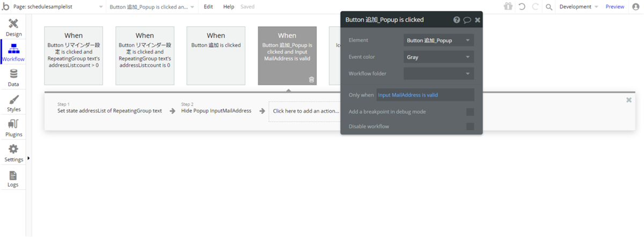This screenshot has width=644, height=237.
Task: Open the workflow selector dropdown in top bar
Action: coord(153,6)
